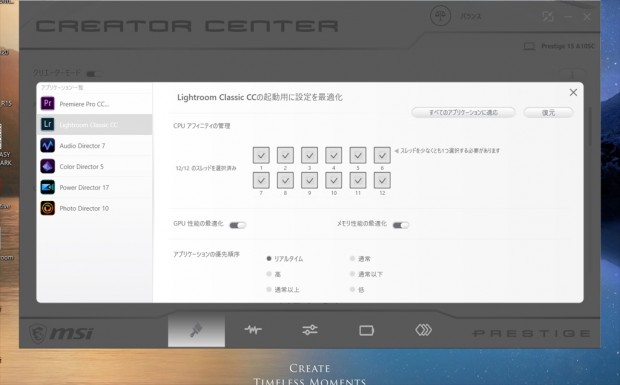Click the laptop model icon
The width and height of the screenshot is (620, 385).
coord(529,46)
